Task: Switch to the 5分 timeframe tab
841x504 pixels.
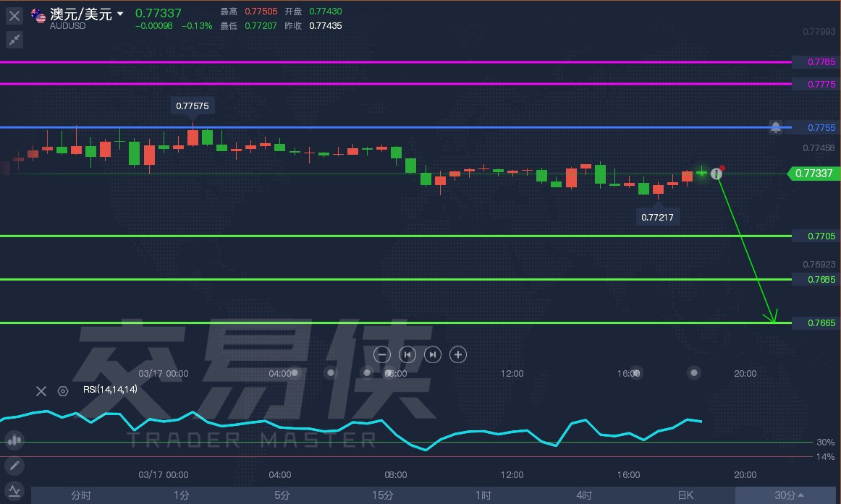Action: click(282, 495)
